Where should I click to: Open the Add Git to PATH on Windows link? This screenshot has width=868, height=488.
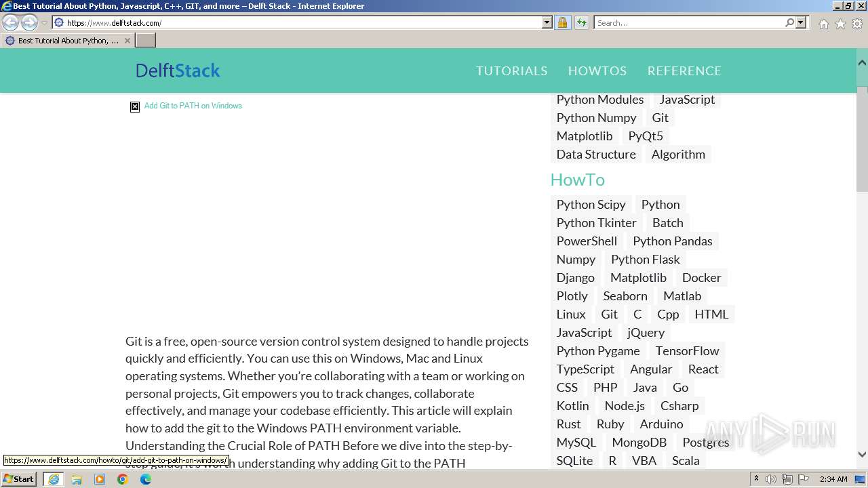point(193,106)
